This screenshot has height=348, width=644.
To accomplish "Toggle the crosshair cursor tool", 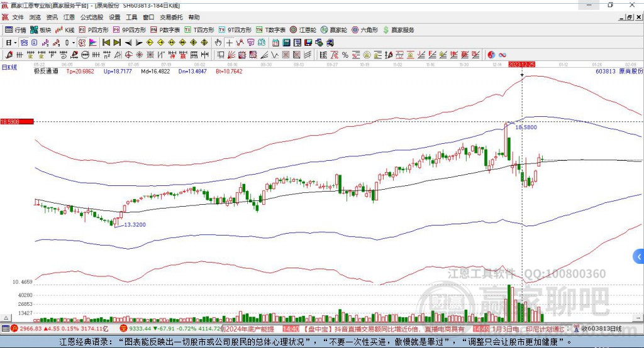I will [229, 43].
